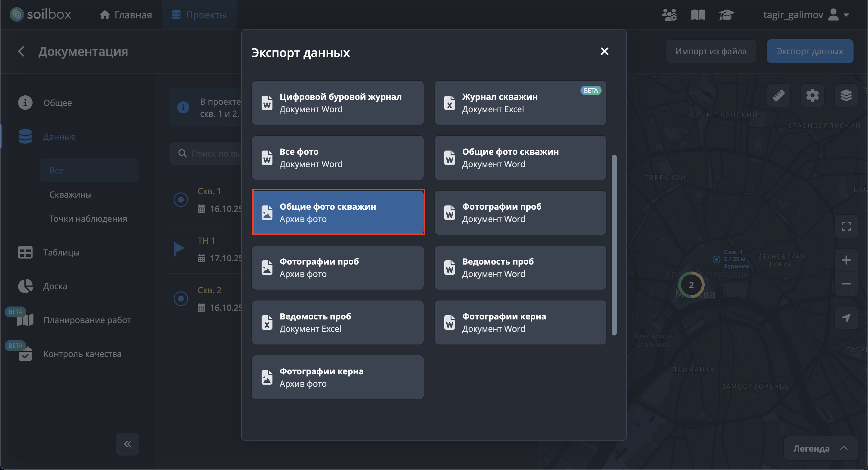Viewport: 868px width, 470px height.
Task: Export Цифровой буровой журнал Word document
Action: point(338,103)
